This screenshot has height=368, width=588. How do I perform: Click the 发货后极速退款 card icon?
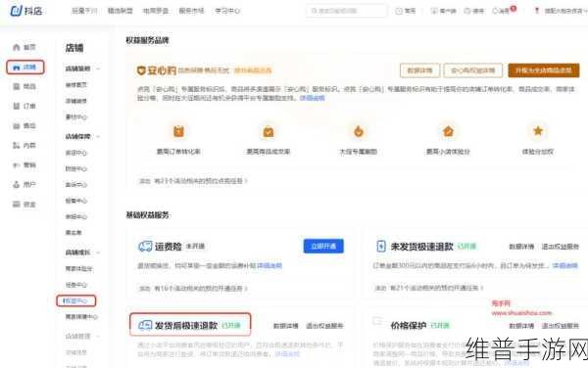(145, 325)
